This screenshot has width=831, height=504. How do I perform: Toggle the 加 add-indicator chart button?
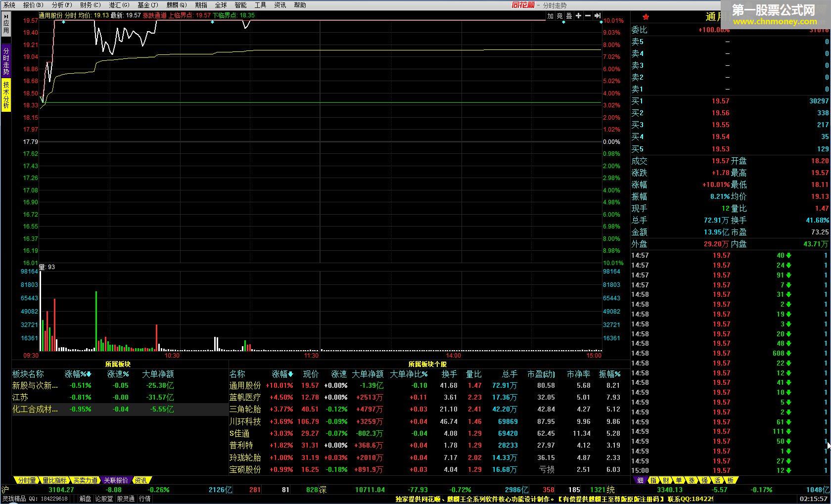(550, 16)
